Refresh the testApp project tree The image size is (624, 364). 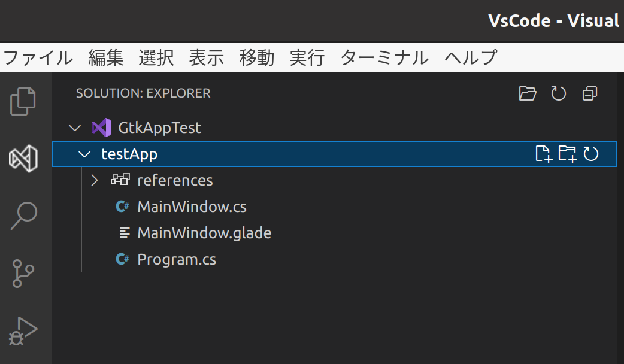pyautogui.click(x=591, y=154)
